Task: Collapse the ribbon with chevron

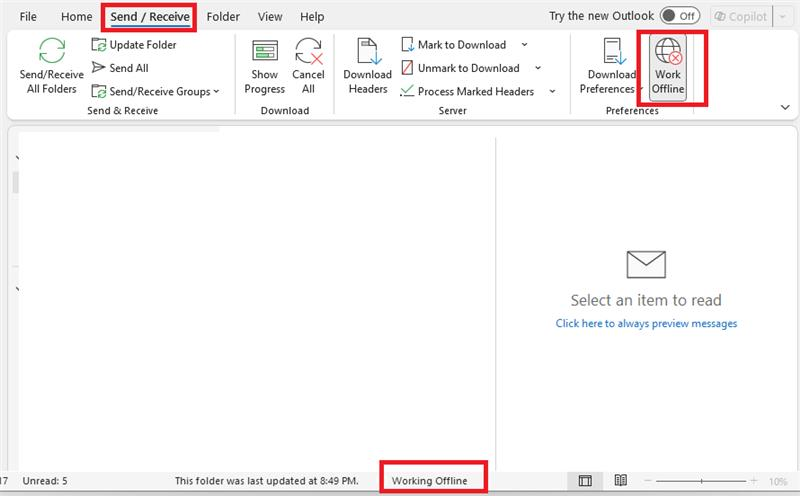Action: (x=785, y=107)
